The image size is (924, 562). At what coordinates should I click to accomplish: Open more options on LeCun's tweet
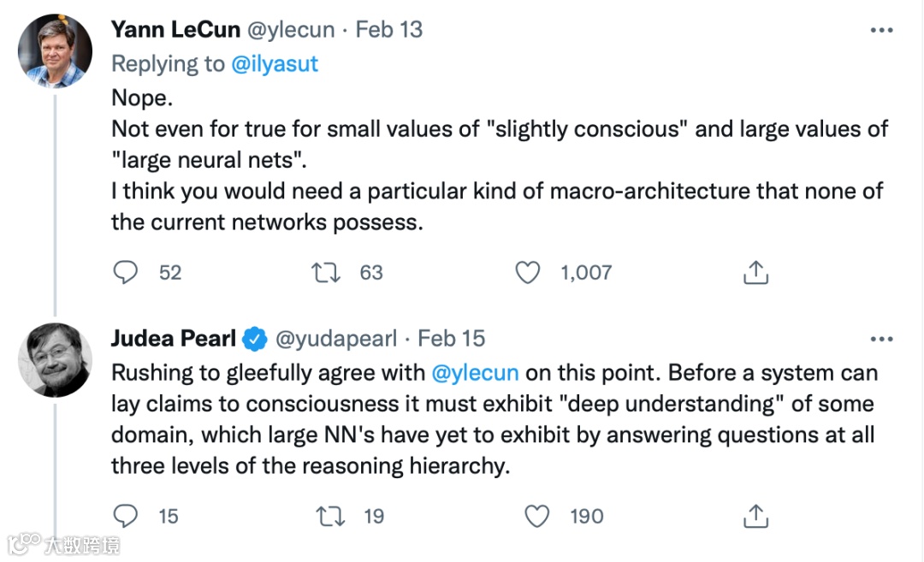(x=881, y=30)
